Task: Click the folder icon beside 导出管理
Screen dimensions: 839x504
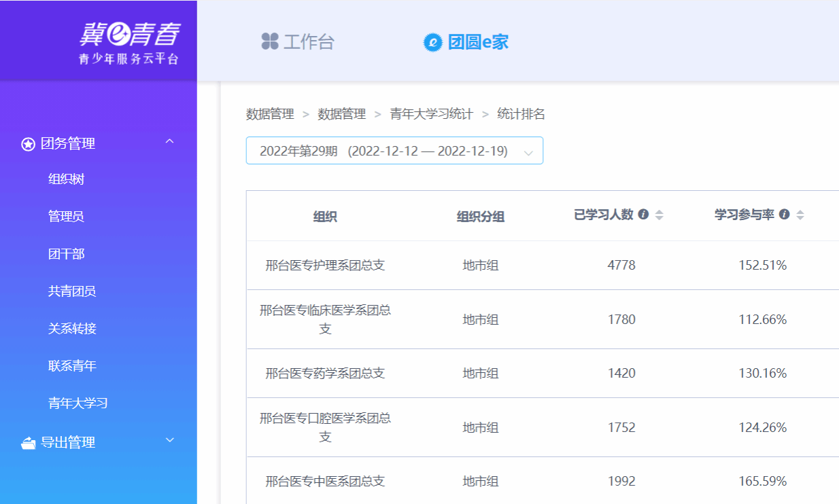Action: pyautogui.click(x=28, y=443)
